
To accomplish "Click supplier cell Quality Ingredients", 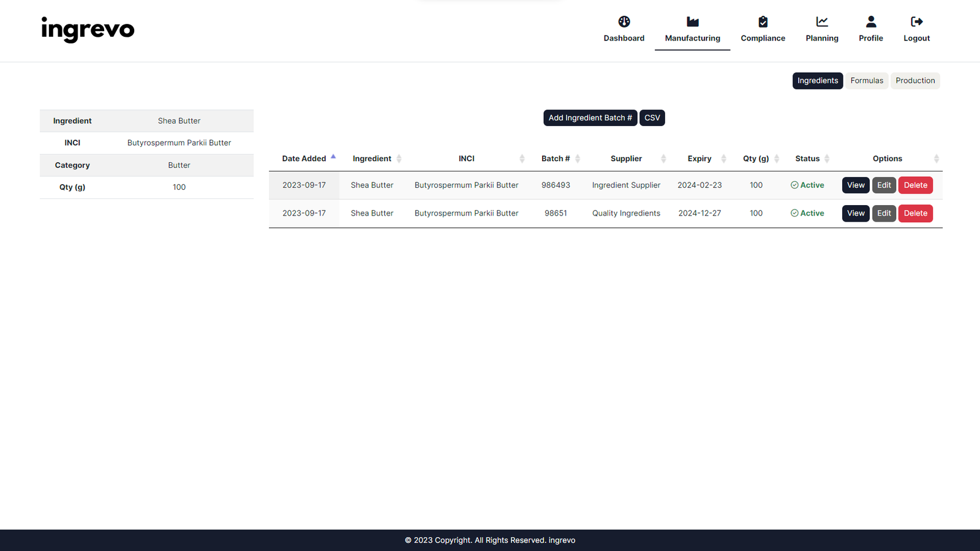I will [626, 213].
